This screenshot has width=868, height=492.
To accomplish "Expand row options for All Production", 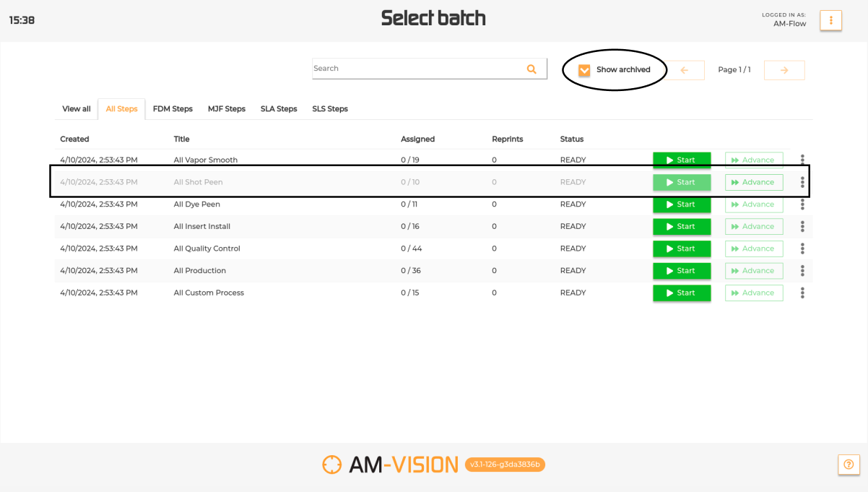I will click(x=802, y=271).
